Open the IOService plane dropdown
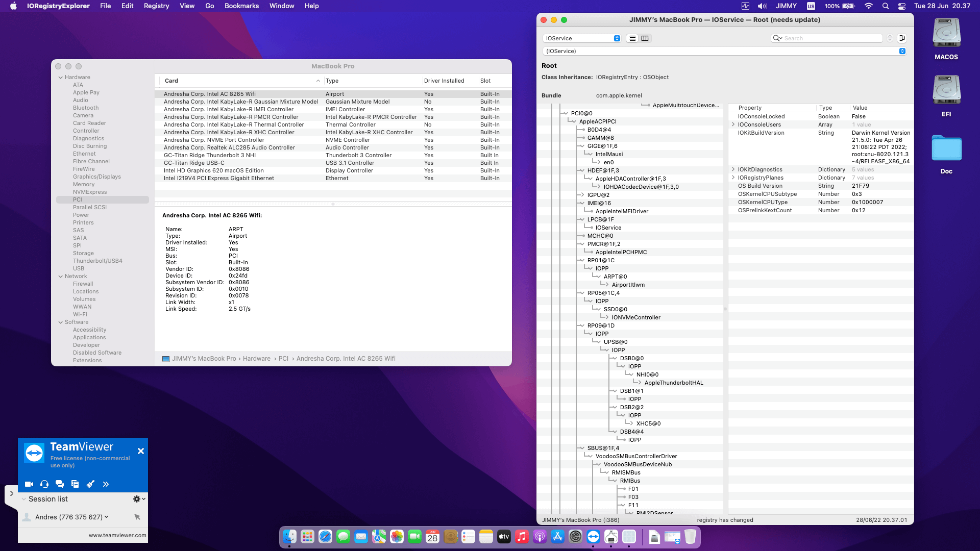 [582, 38]
